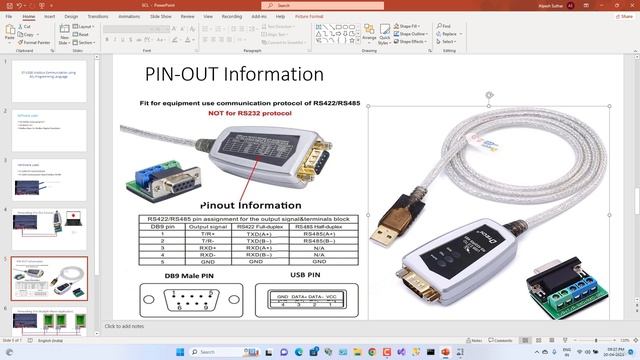Open the Picture Format tab
This screenshot has height=360, width=640.
pos(309,17)
